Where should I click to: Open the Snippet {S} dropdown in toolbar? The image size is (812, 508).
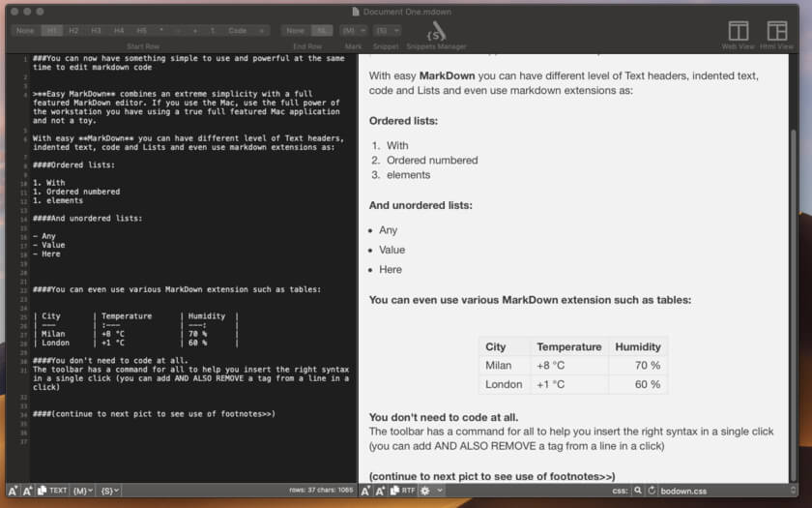386,31
